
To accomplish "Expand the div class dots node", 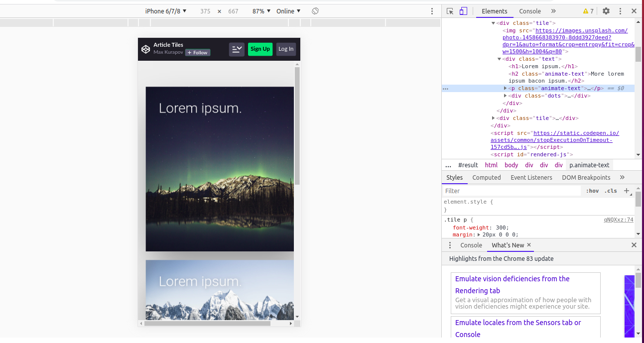I will pos(506,96).
